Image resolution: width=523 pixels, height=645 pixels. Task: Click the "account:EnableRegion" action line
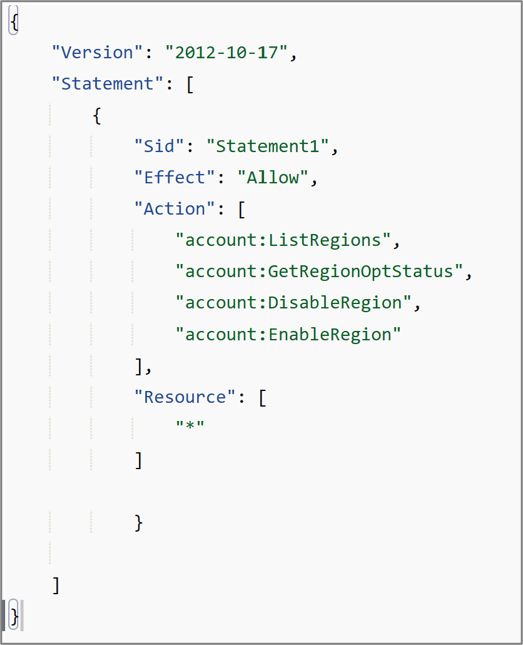point(288,334)
